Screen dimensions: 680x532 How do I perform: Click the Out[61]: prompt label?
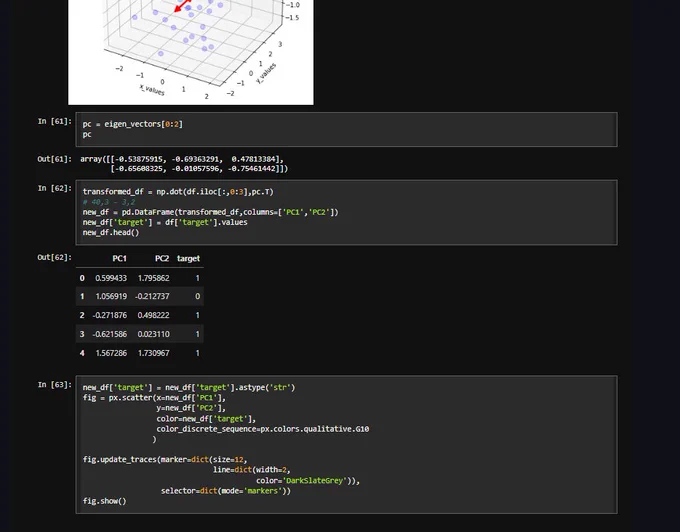[x=55, y=159]
